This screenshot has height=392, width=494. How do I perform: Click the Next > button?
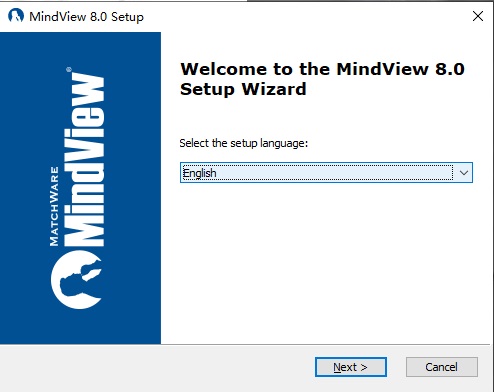click(351, 367)
